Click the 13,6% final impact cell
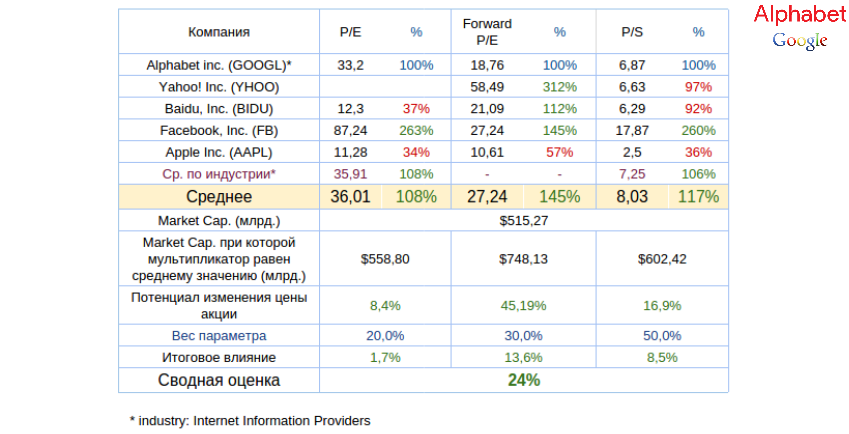 pos(524,358)
